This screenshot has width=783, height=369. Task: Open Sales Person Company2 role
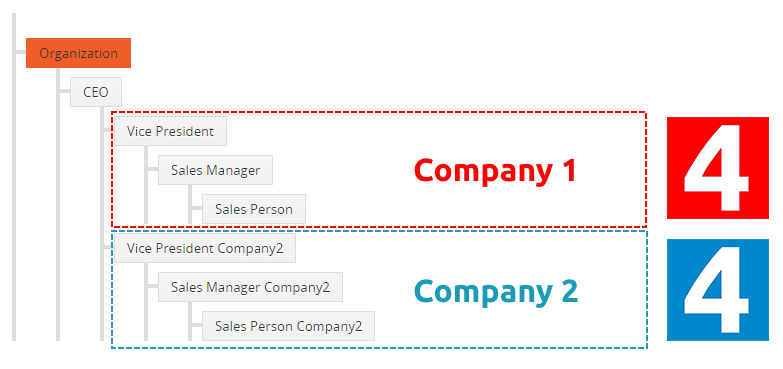coord(288,326)
